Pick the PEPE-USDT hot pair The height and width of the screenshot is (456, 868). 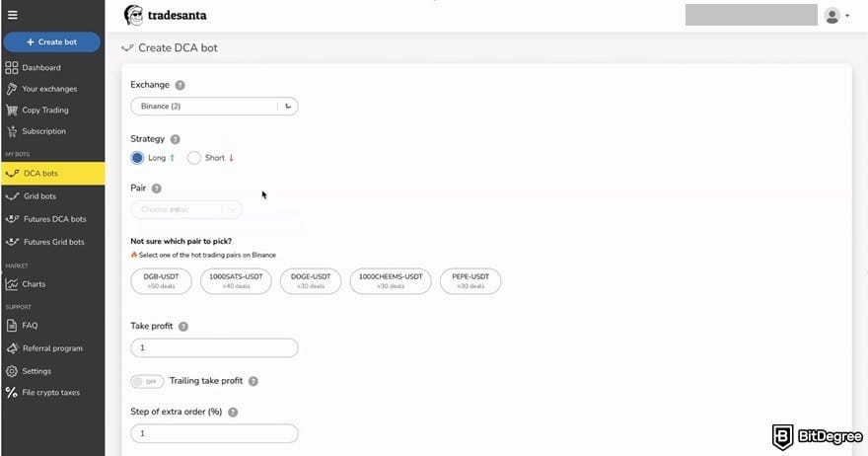[x=470, y=281]
